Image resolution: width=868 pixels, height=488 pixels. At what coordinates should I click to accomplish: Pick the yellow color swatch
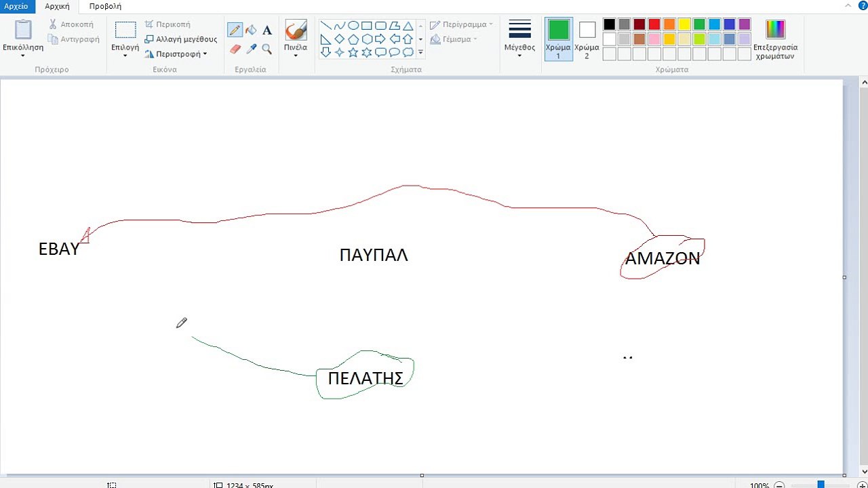[x=684, y=24]
